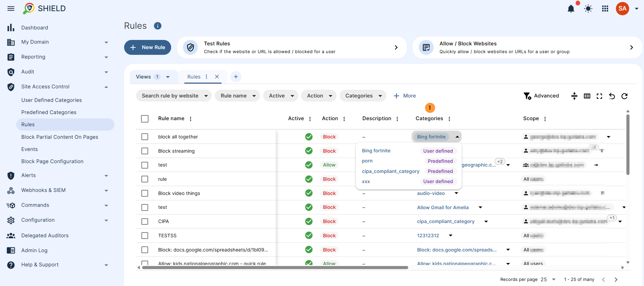Open the Categories filter dropdown

click(363, 96)
